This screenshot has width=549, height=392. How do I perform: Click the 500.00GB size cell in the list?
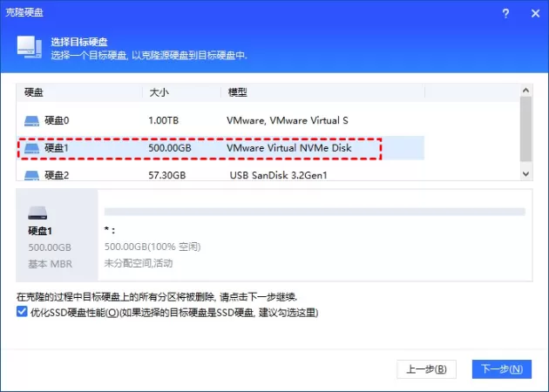coord(170,148)
